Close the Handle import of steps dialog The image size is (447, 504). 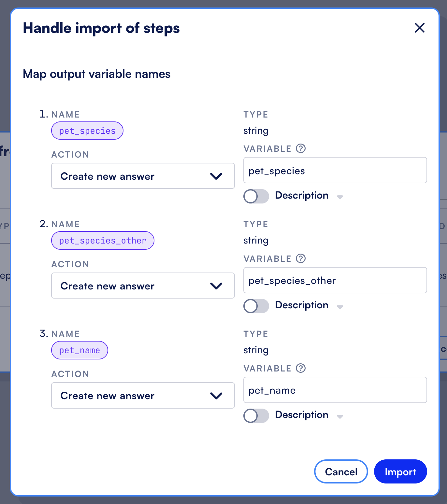point(419,28)
